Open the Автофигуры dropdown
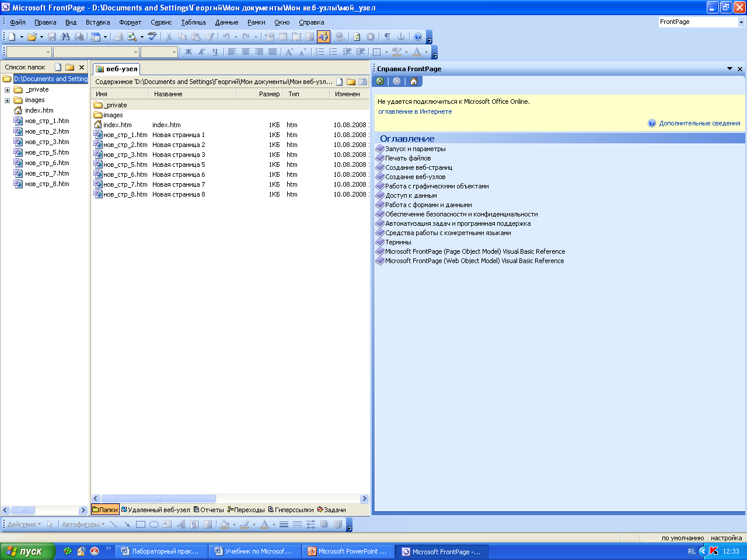This screenshot has height=560, width=747. click(x=83, y=524)
